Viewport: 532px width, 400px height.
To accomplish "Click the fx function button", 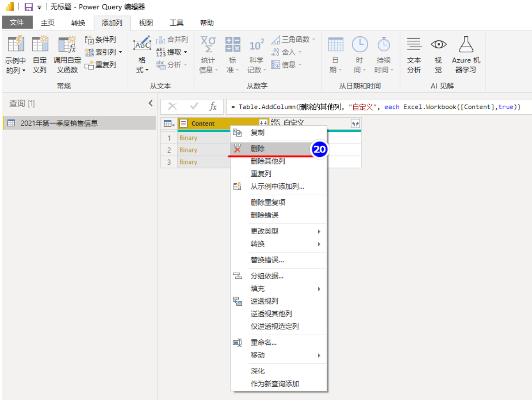I will (x=213, y=107).
